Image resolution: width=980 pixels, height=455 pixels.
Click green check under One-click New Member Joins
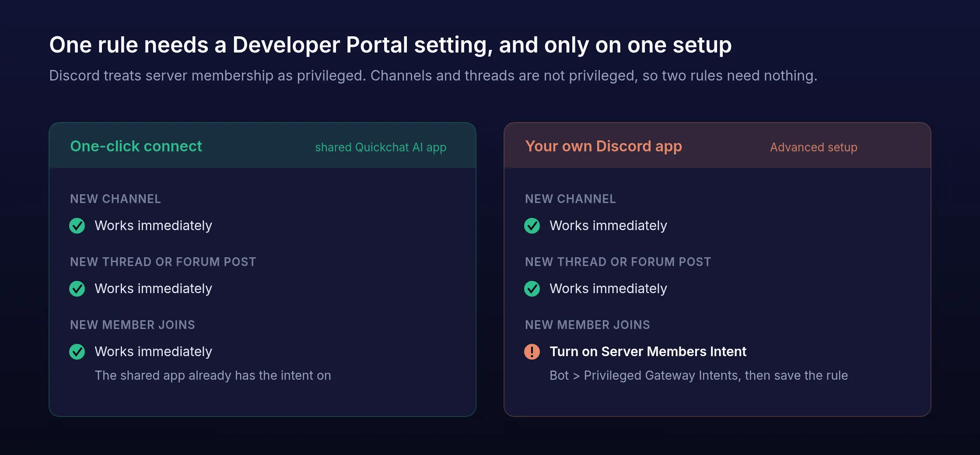coord(77,352)
